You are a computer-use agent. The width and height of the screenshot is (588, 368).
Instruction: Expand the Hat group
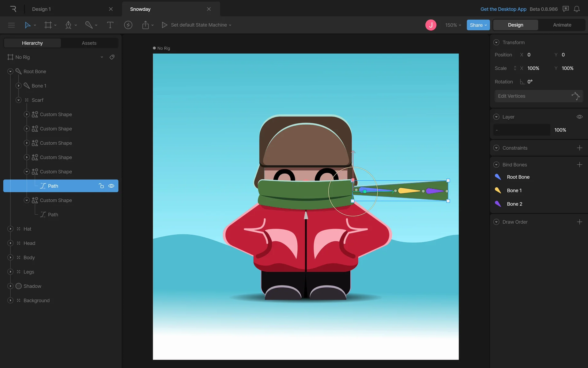point(10,229)
